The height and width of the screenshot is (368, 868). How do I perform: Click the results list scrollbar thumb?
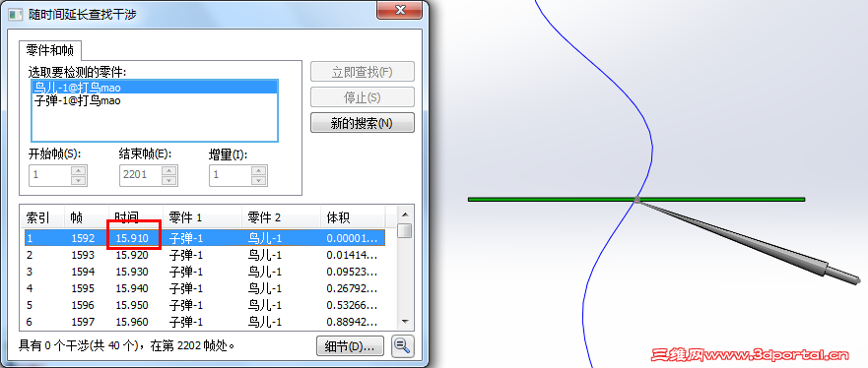405,230
